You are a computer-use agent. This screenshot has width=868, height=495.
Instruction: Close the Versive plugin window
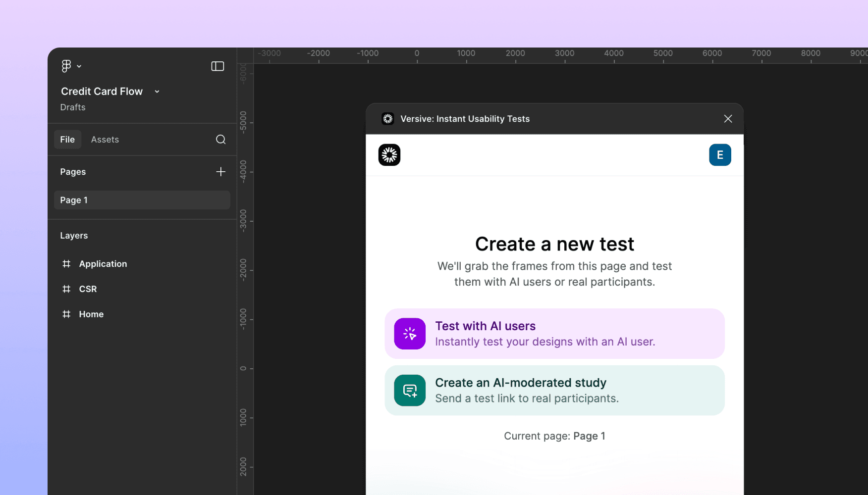point(728,119)
